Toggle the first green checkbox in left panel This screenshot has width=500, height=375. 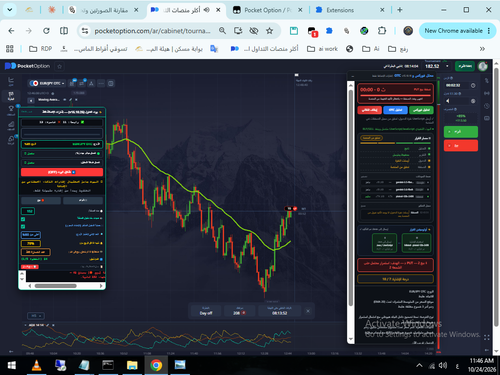[23, 219]
